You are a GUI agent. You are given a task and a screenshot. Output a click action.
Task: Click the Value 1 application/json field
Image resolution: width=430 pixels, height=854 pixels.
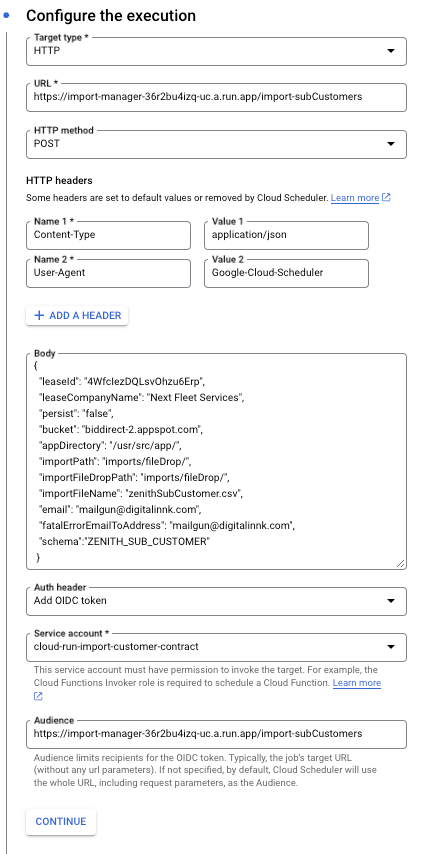286,235
